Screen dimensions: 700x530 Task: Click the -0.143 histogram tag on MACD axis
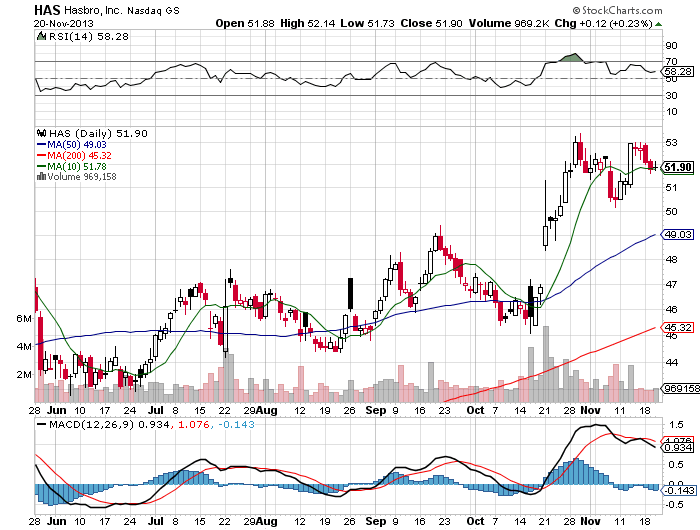[679, 490]
